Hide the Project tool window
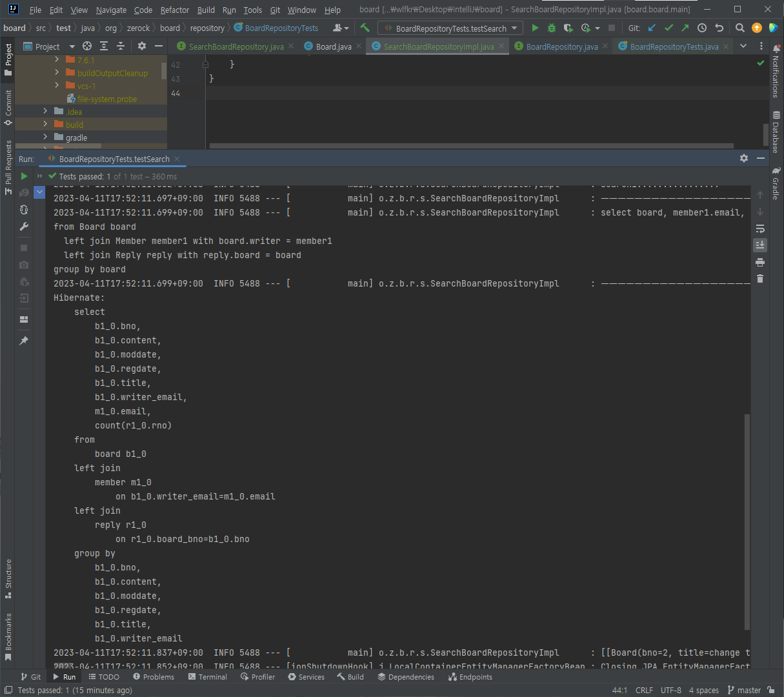Screen dimensions: 784x697 point(159,46)
